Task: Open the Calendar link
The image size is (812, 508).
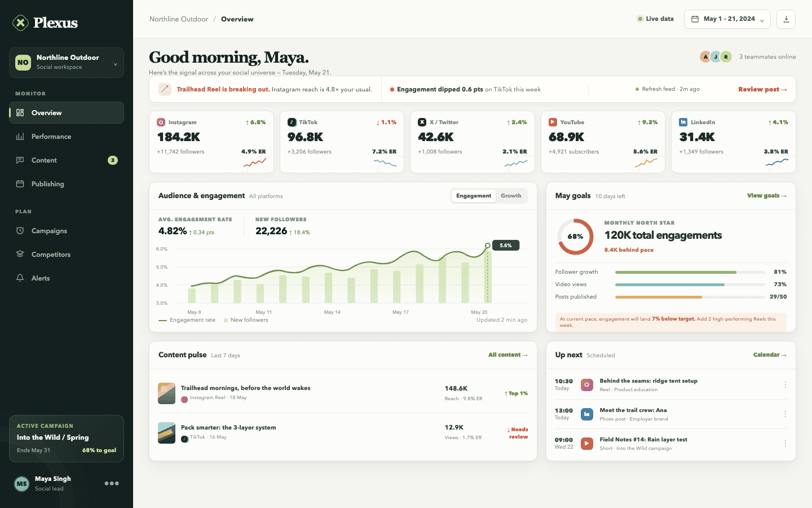Action: click(x=770, y=355)
